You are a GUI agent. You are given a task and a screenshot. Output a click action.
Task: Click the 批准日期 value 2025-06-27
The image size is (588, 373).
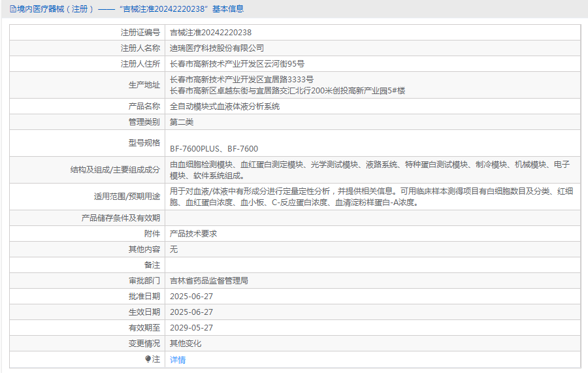click(x=191, y=297)
